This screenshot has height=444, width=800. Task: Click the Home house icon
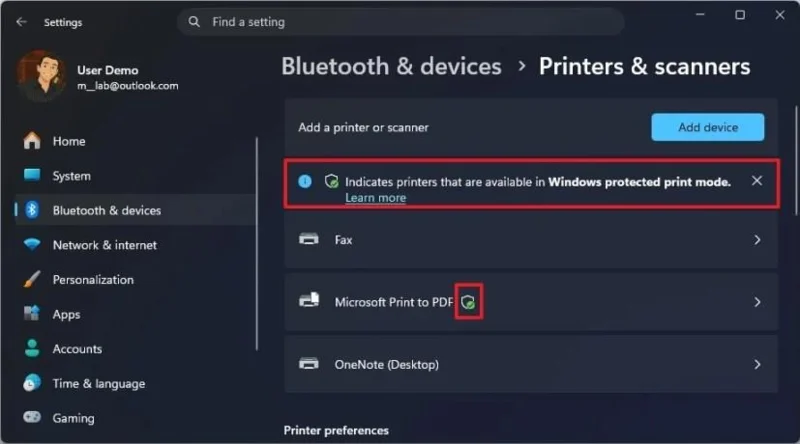tap(32, 141)
